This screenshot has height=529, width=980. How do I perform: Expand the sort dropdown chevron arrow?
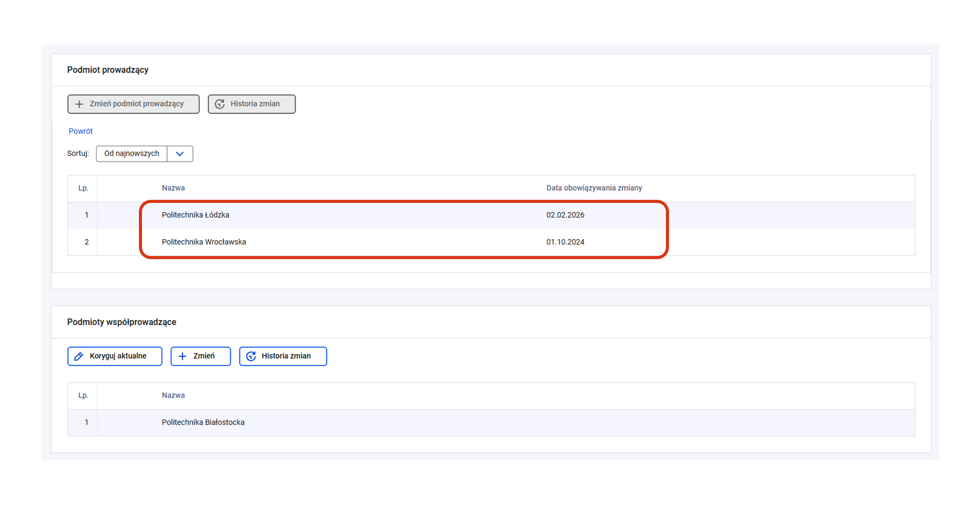point(180,154)
